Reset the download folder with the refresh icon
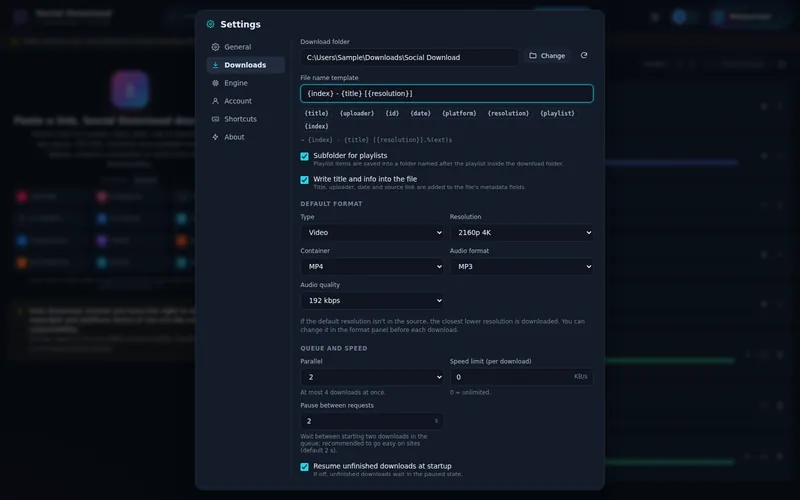Screen dimensions: 800x500 [584, 55]
